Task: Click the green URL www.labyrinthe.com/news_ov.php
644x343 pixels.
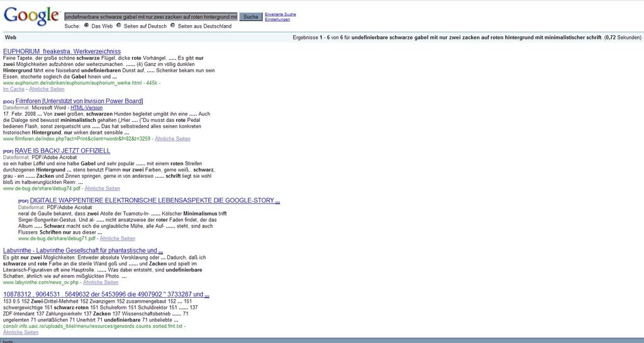Action: (41, 282)
